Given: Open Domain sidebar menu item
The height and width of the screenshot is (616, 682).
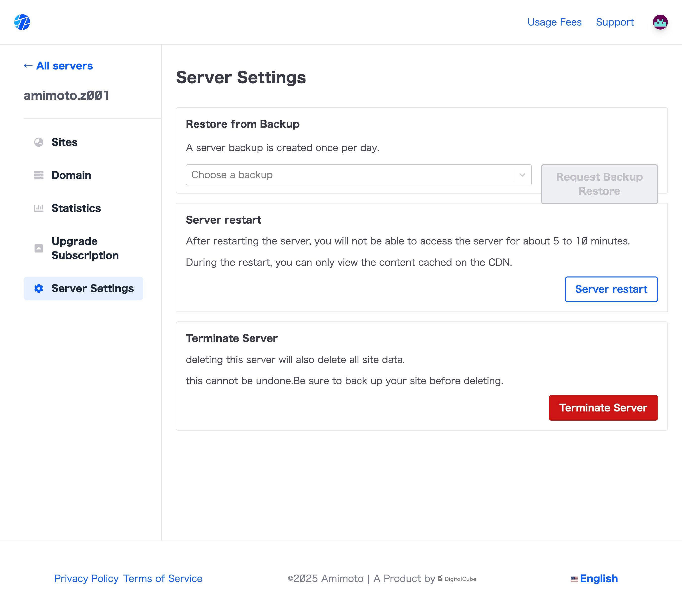Looking at the screenshot, I should pyautogui.click(x=71, y=175).
